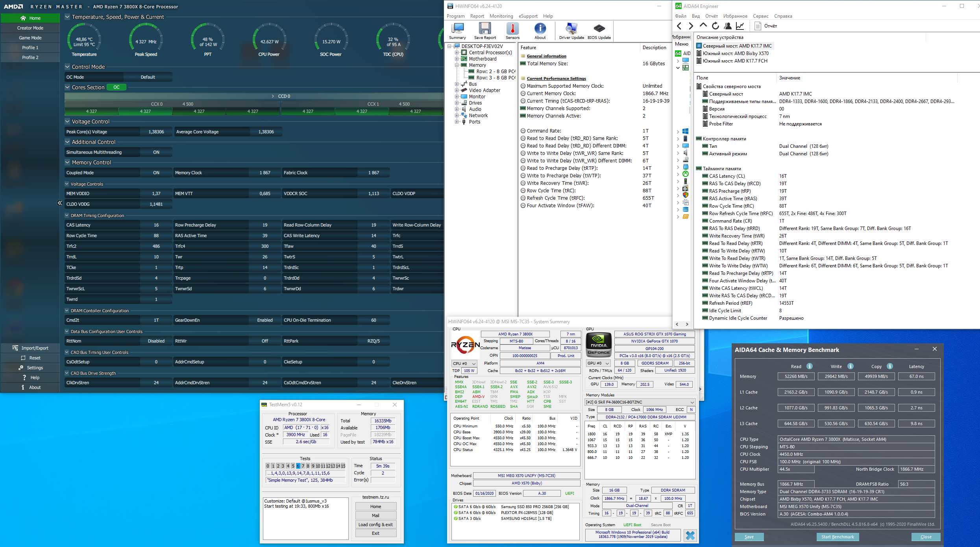Open the G.Skill memory module dropdown
The image size is (980, 547).
coord(640,402)
